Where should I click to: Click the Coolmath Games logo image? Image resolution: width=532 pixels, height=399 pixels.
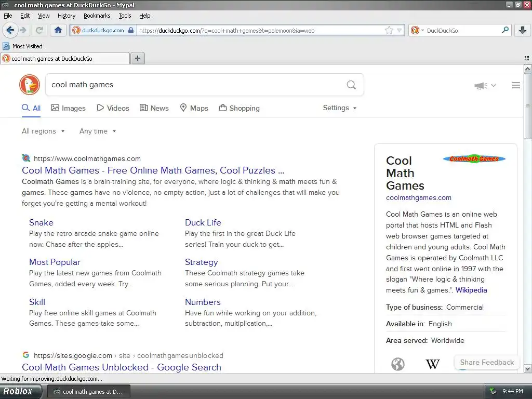click(474, 158)
